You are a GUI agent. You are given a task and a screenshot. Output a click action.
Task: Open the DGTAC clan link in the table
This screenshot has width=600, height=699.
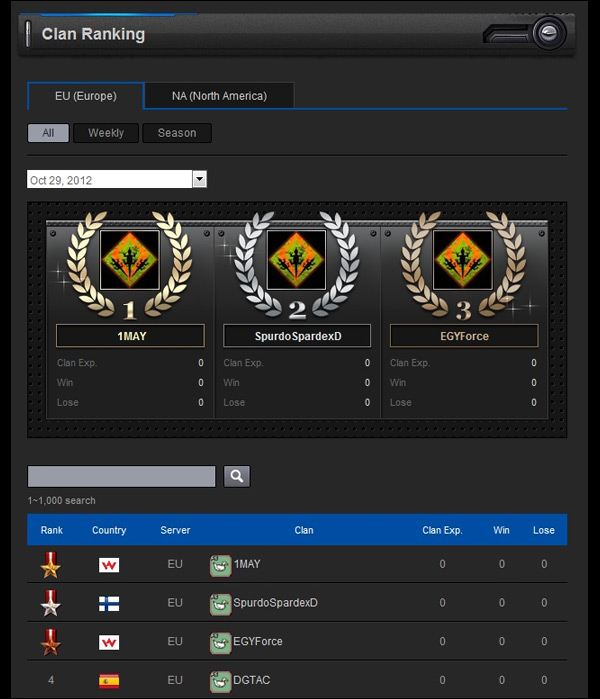click(251, 680)
